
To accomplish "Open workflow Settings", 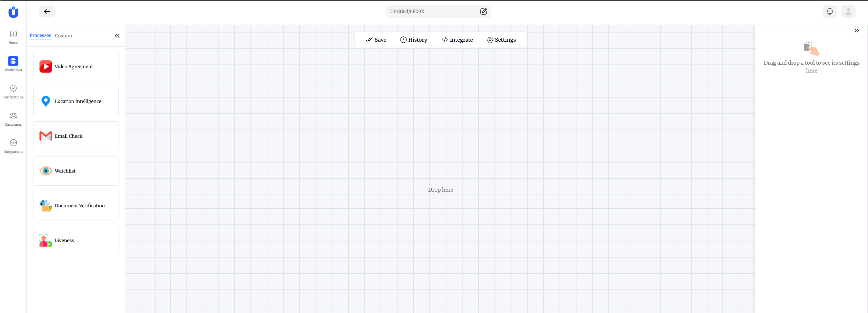I will tap(501, 40).
